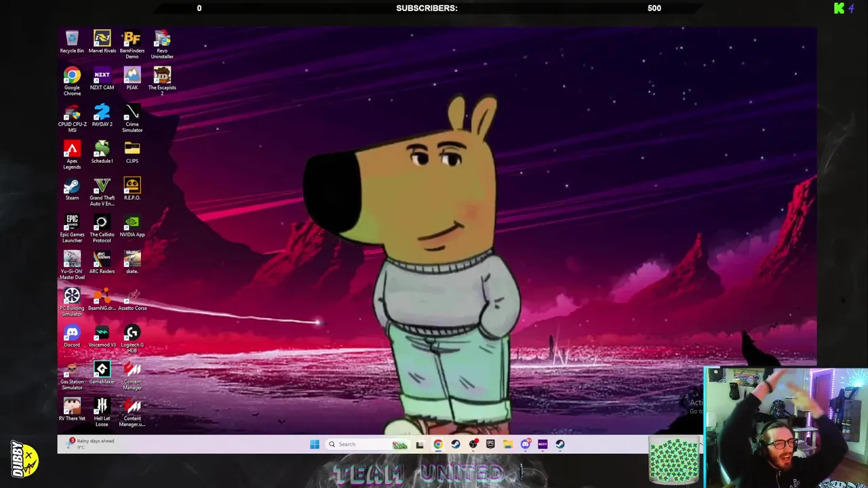This screenshot has height=488, width=868.
Task: Select the R.E.P.O. game icon
Action: (x=132, y=188)
